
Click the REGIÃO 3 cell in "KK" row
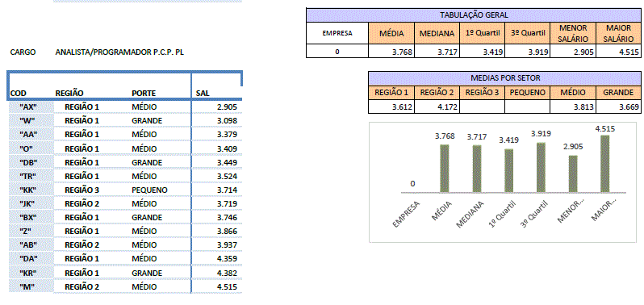[82, 190]
